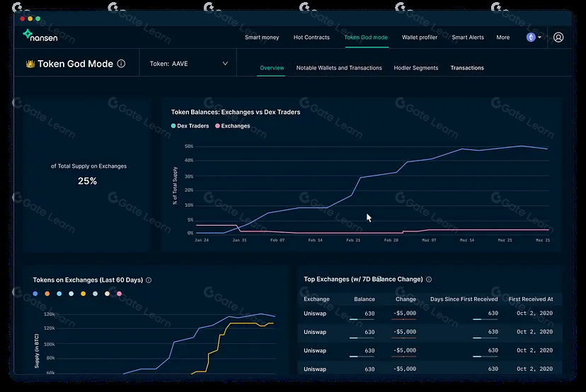
Task: Sort by Days Since First Received header
Action: click(x=464, y=299)
